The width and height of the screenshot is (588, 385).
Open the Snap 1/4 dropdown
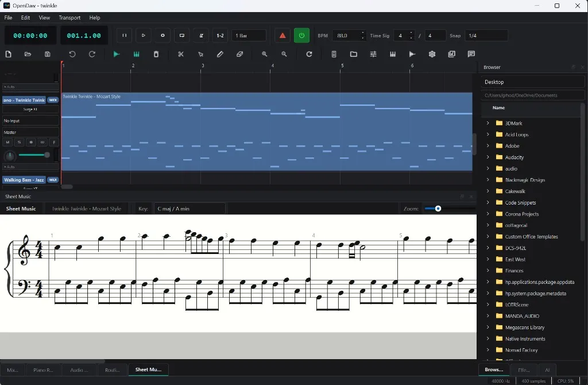[x=486, y=35]
